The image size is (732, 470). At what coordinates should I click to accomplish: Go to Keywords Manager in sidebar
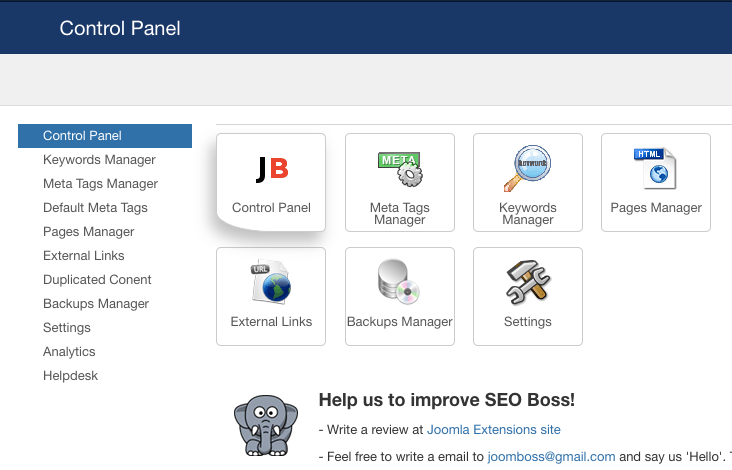pyautogui.click(x=99, y=160)
